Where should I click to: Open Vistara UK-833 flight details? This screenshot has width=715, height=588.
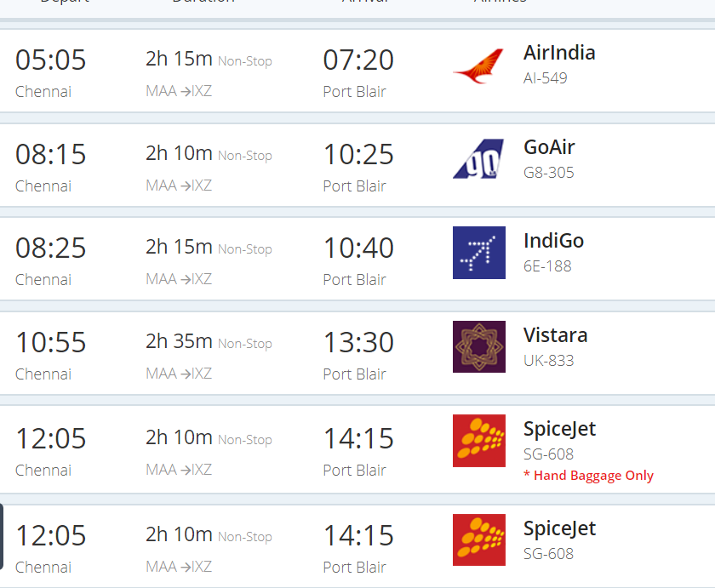tap(548, 361)
